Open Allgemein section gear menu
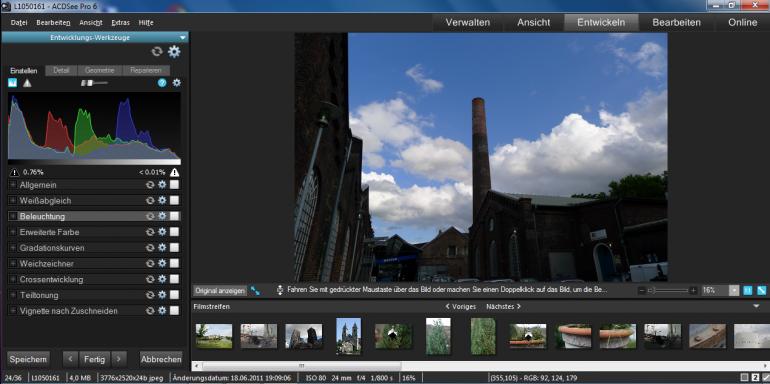770x384 pixels. pos(162,185)
